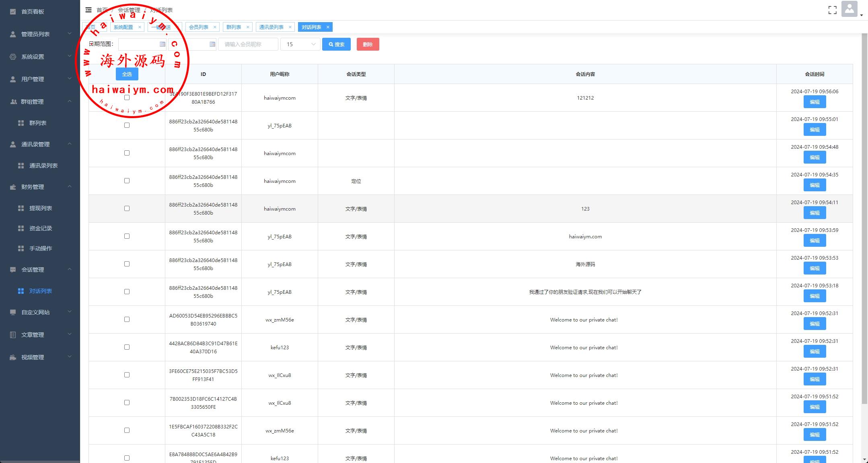Screen dimensions: 868x463
Task: Open the end-date calendar picker icon
Action: [x=212, y=44]
